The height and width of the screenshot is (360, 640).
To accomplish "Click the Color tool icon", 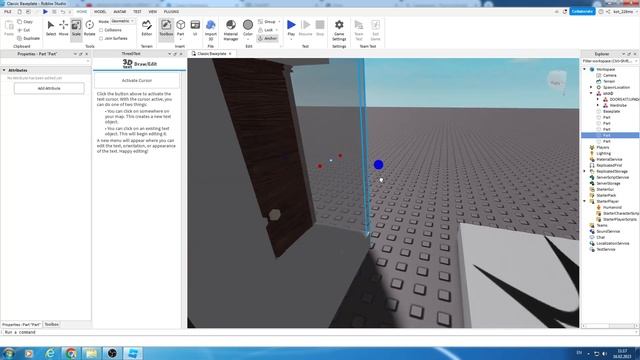I will pyautogui.click(x=248, y=25).
